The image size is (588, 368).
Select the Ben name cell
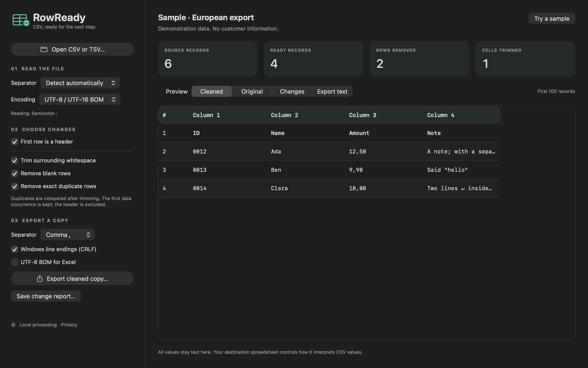coord(276,170)
